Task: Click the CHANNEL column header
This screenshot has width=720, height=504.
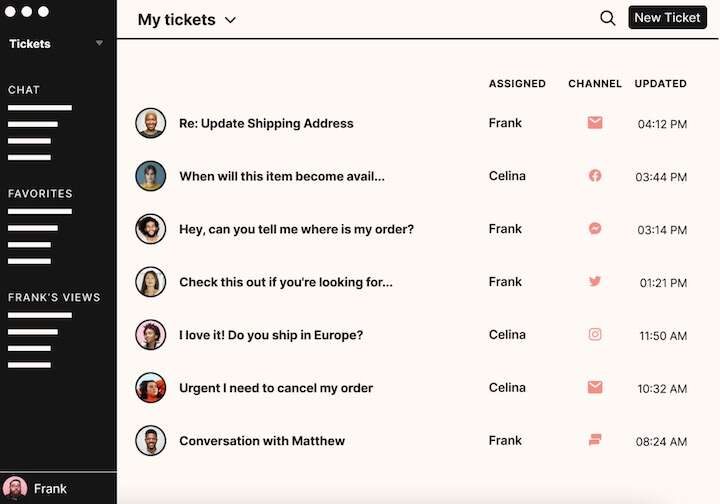Action: click(x=595, y=84)
